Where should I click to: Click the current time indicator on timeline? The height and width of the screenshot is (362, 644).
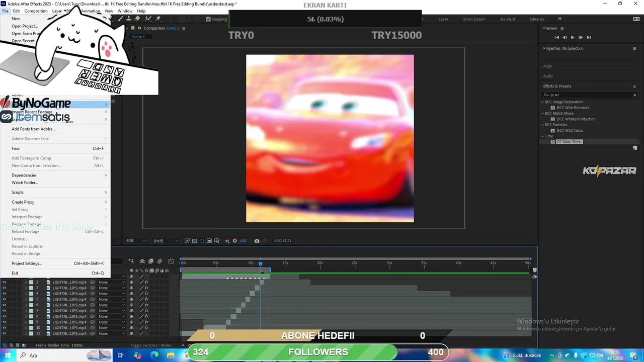click(x=260, y=263)
